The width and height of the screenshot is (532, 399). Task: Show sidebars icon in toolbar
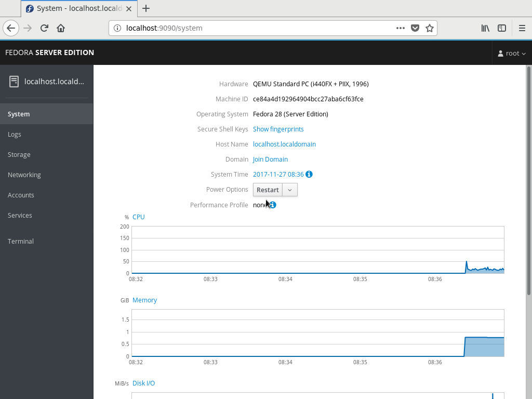pyautogui.click(x=502, y=28)
